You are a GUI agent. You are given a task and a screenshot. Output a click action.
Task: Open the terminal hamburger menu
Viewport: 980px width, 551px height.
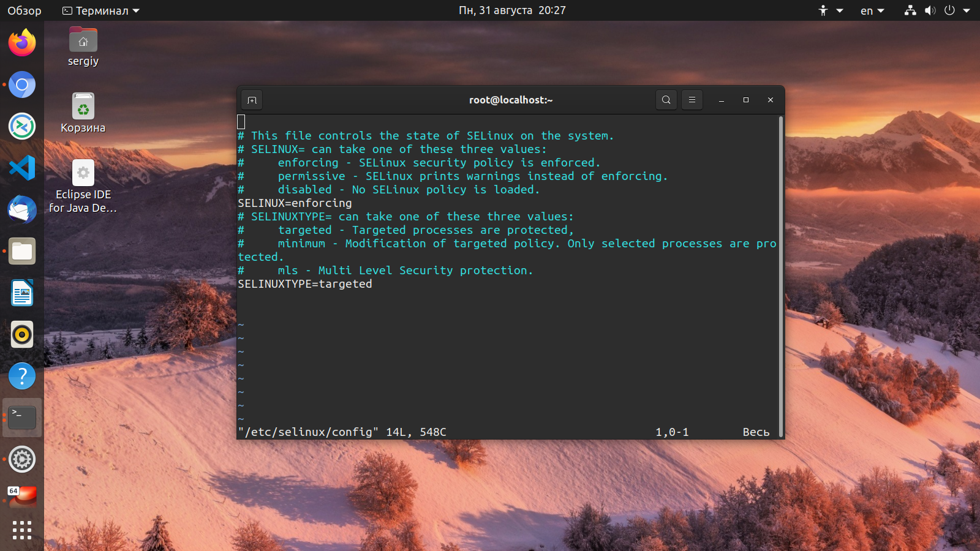pyautogui.click(x=692, y=100)
